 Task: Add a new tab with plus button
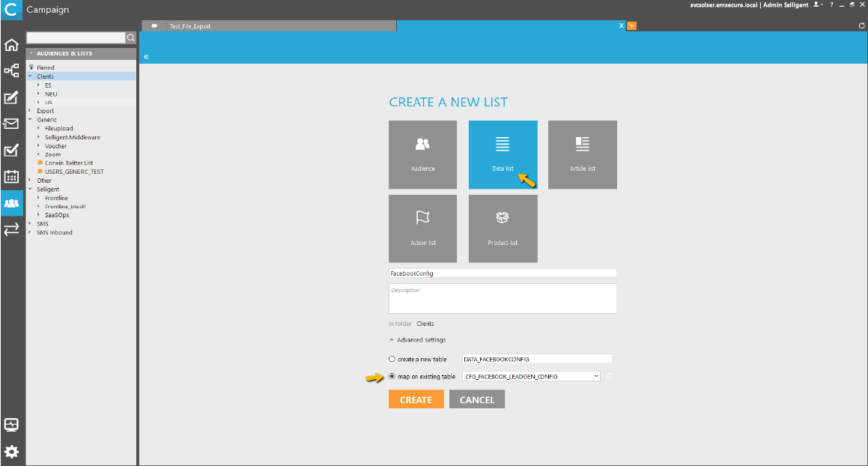(631, 25)
